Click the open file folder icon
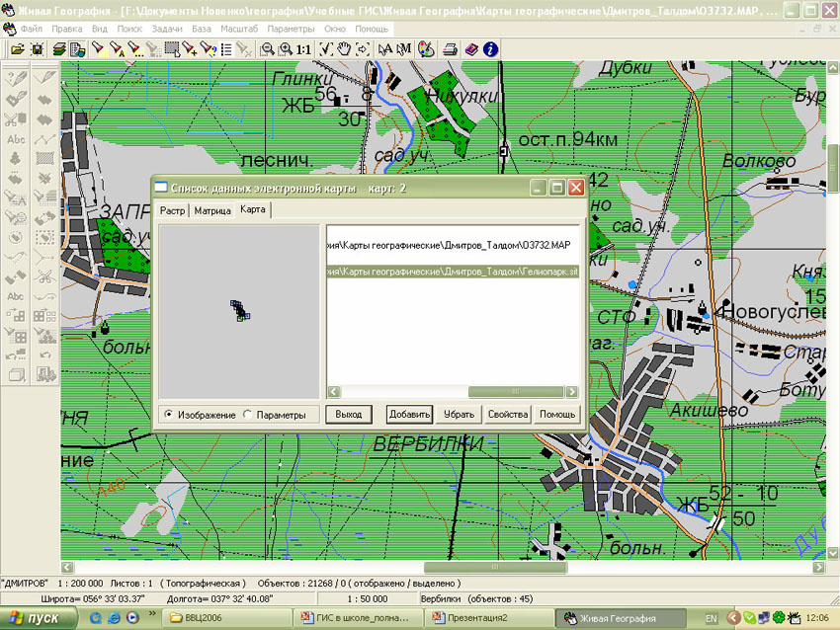Viewport: 840px width, 630px height. (x=17, y=48)
